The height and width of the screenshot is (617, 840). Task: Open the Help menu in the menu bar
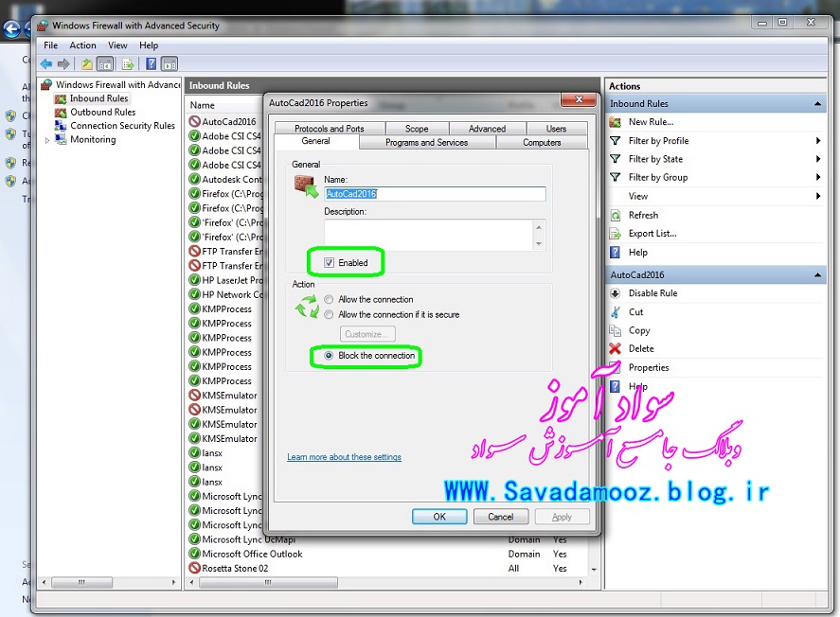[x=149, y=45]
